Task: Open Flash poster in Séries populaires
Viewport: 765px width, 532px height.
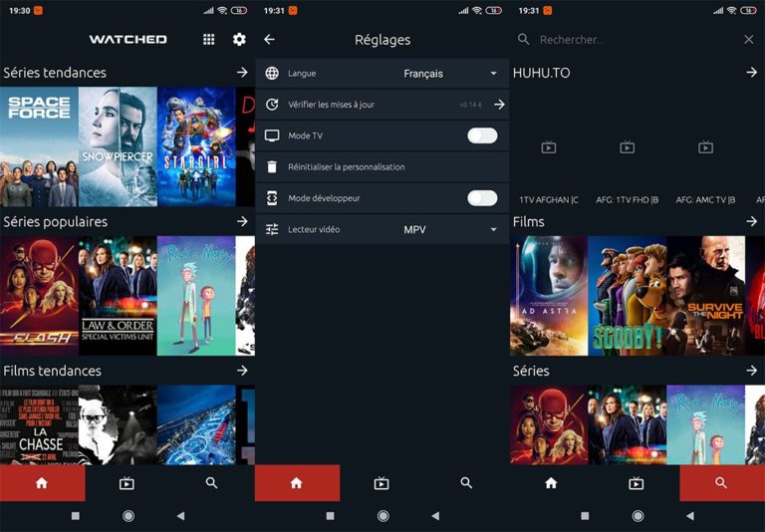Action: 39,296
